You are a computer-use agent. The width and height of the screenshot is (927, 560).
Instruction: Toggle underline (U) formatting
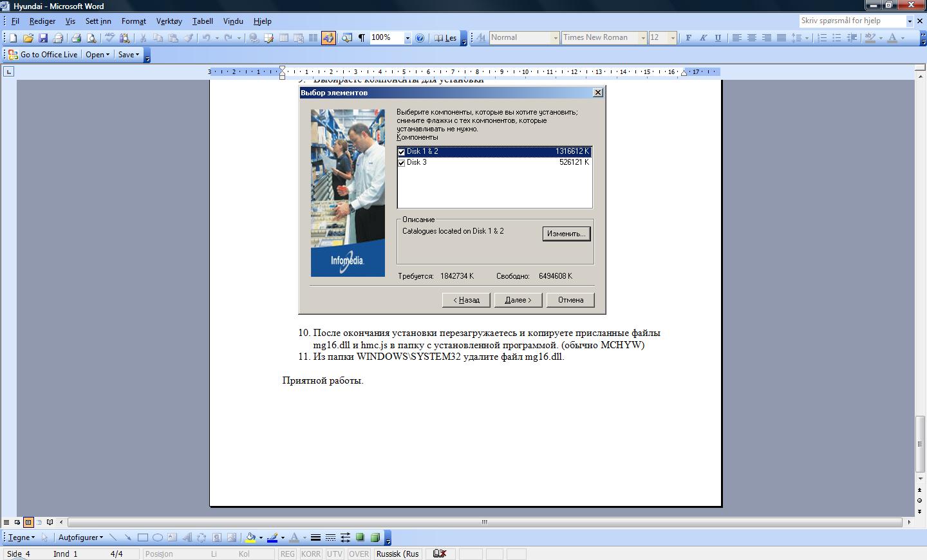pos(718,38)
